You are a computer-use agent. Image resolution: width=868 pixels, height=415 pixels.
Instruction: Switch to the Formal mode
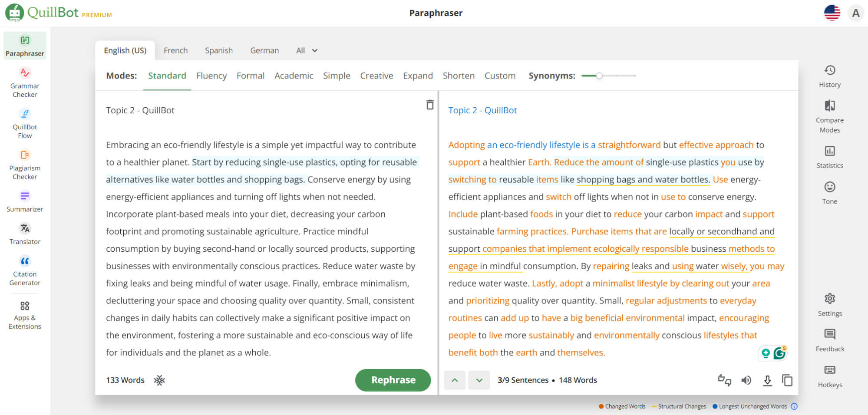(250, 76)
